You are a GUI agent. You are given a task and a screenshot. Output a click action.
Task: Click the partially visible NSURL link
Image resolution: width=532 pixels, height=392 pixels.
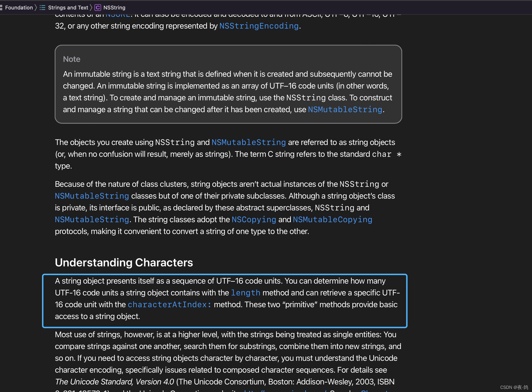(x=118, y=15)
